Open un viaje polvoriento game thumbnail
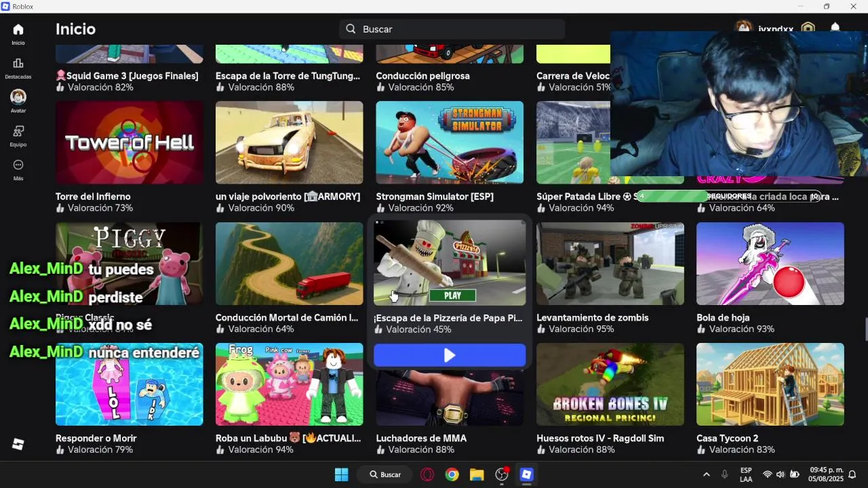 pos(290,142)
